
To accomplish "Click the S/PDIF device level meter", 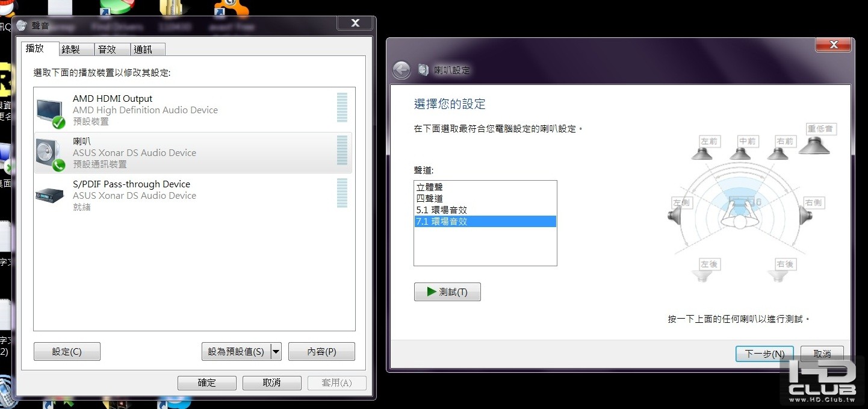I will pyautogui.click(x=342, y=193).
